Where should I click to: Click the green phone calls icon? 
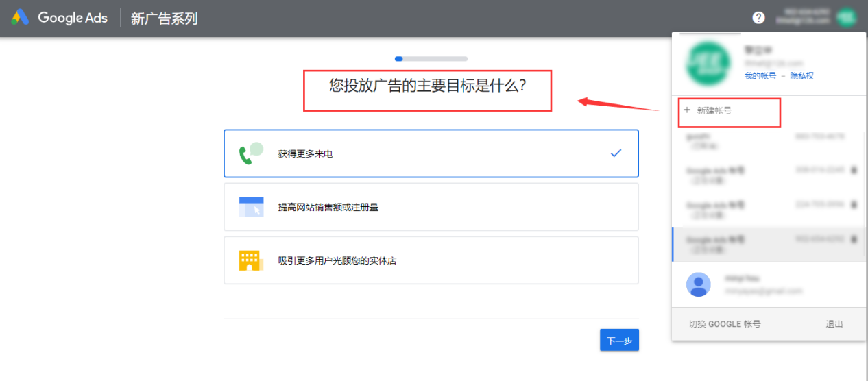pyautogui.click(x=250, y=153)
